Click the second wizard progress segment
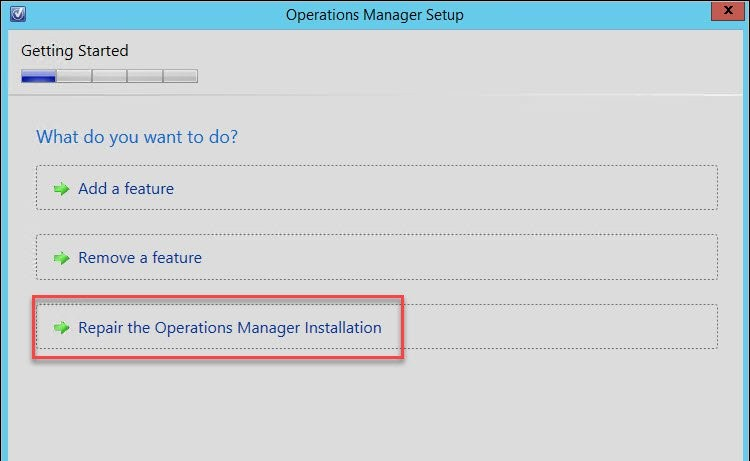750x461 pixels. (x=74, y=76)
